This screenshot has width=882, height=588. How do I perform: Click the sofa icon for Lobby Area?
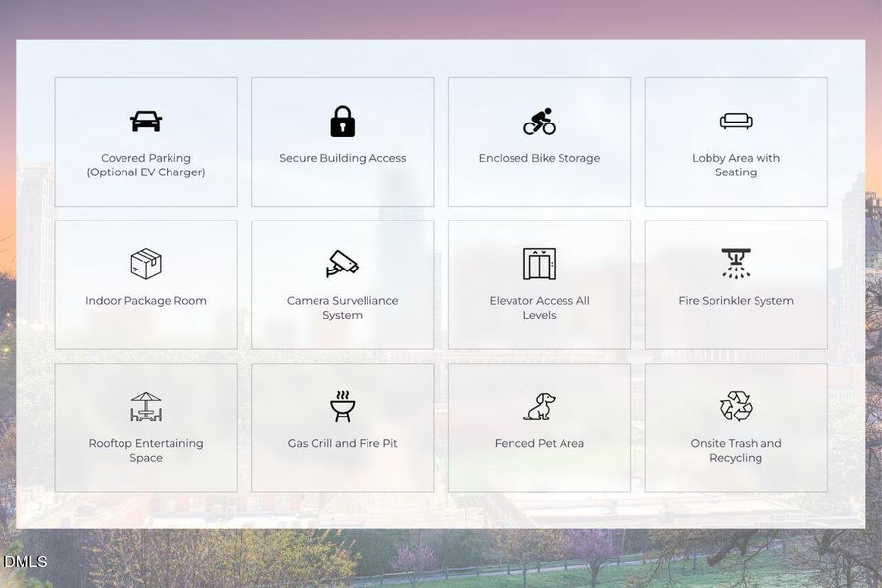click(736, 122)
